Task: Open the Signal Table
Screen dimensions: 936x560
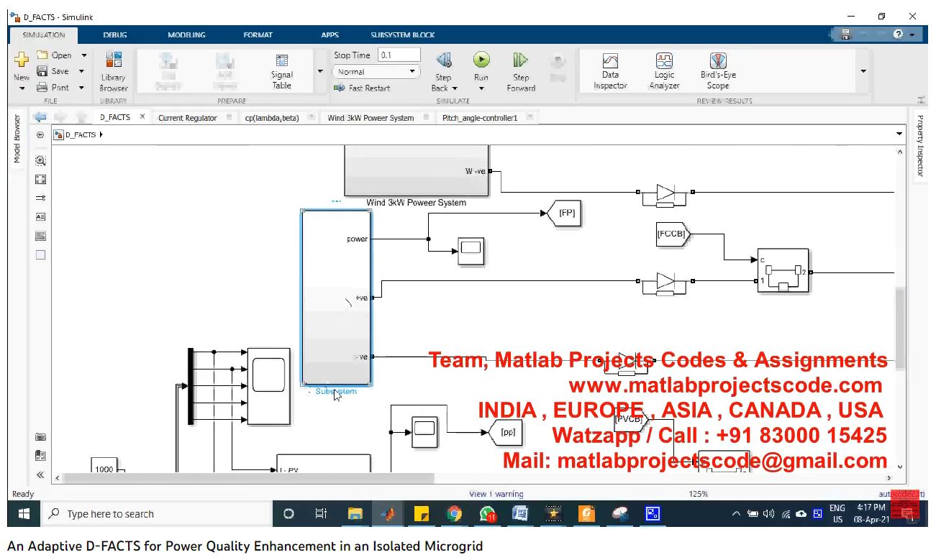Action: coord(282,70)
